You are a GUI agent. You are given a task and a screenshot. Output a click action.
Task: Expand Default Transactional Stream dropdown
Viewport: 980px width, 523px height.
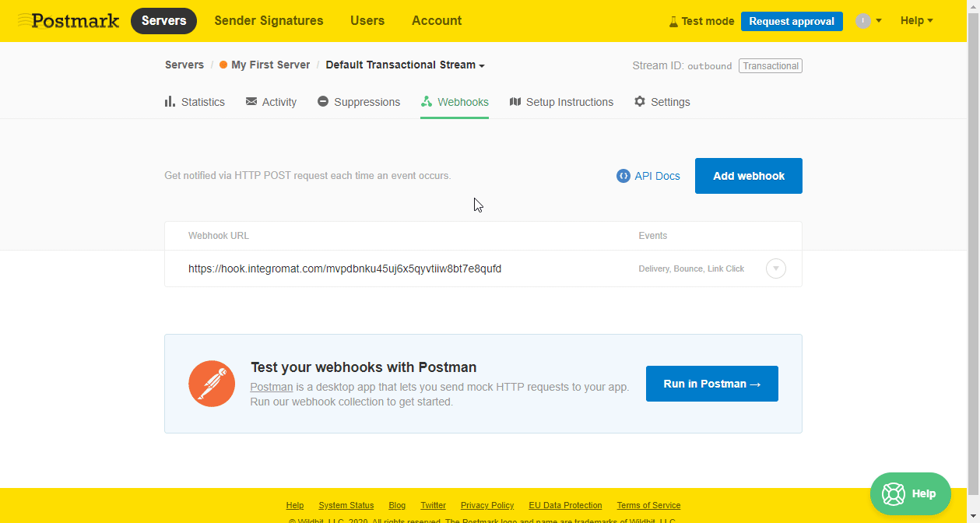[405, 65]
